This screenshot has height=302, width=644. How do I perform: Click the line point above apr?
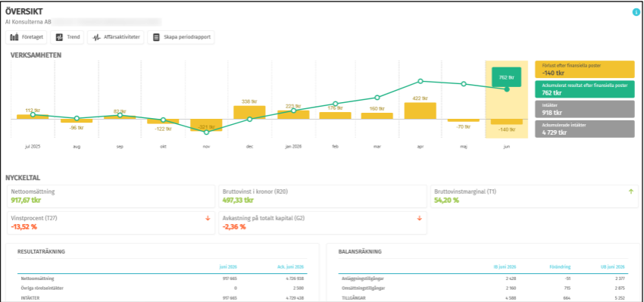420,81
